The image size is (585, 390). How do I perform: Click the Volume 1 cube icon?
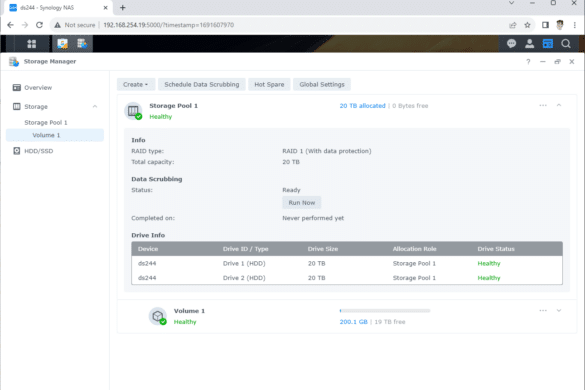click(x=158, y=316)
